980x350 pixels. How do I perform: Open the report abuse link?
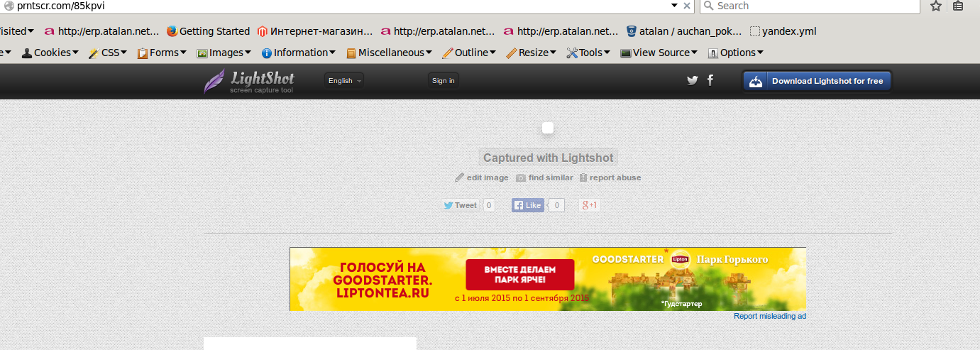click(x=610, y=177)
